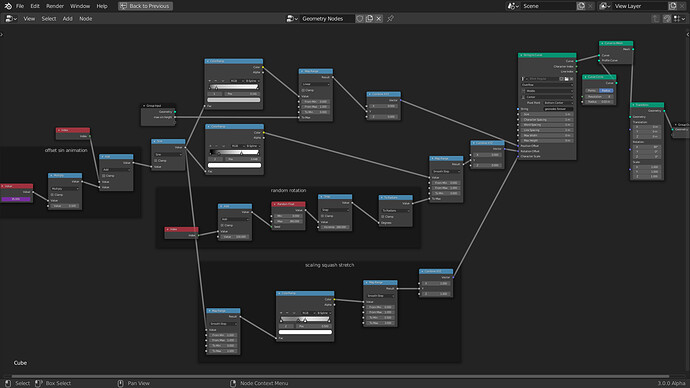Image resolution: width=690 pixels, height=388 pixels.
Task: Click the 'random rotation' frame label
Action: point(288,190)
